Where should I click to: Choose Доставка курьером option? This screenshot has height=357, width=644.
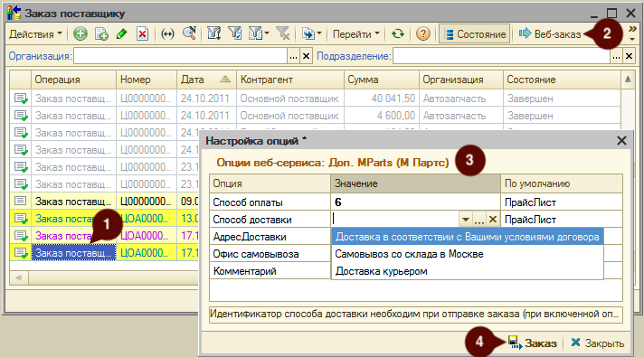468,271
